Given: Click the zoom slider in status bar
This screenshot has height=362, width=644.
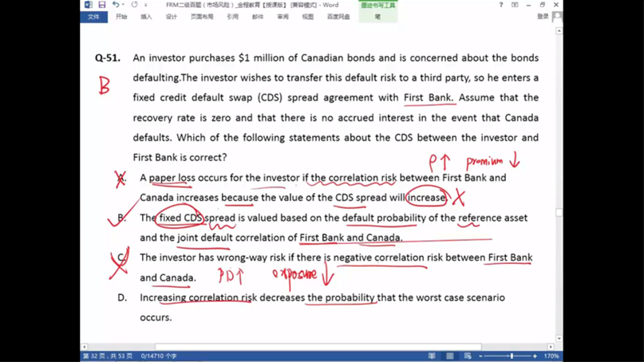Looking at the screenshot, I should 512,356.
